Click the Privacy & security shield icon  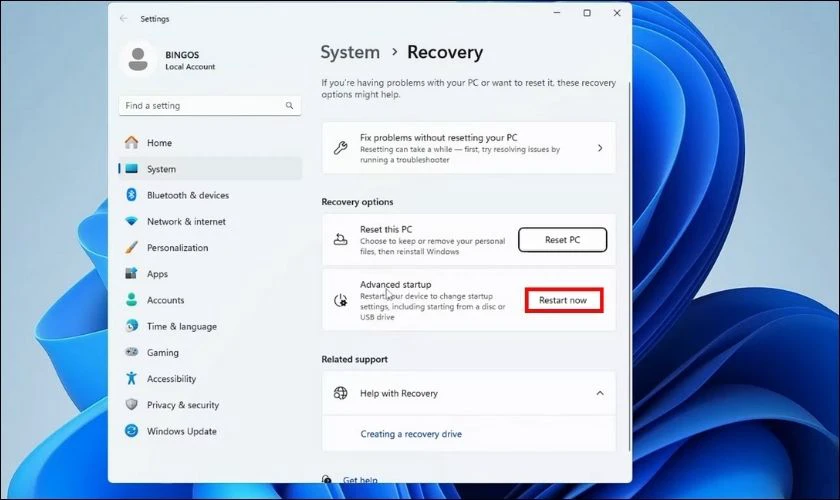(x=131, y=404)
